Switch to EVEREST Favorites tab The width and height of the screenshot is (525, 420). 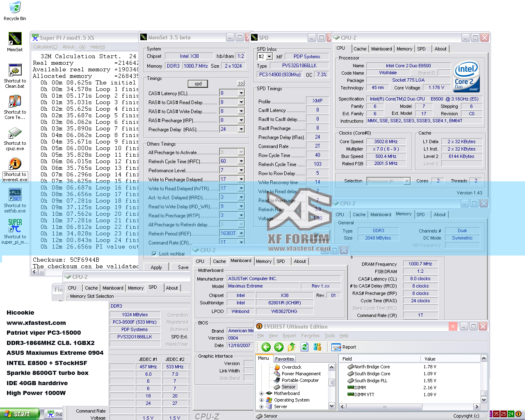[x=284, y=359]
